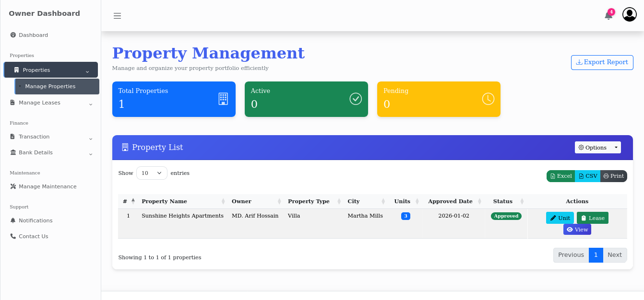This screenshot has height=300, width=644.
Task: Click the Pending clock icon
Action: 488,99
